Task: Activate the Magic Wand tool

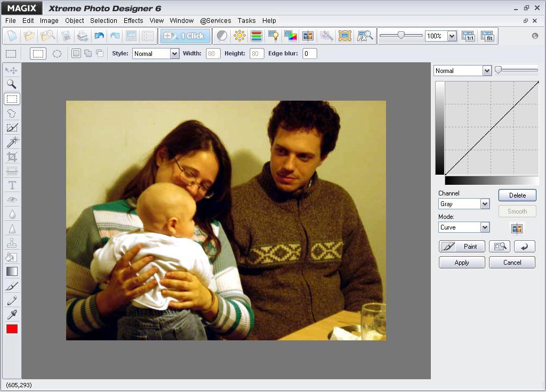Action: tap(12, 141)
